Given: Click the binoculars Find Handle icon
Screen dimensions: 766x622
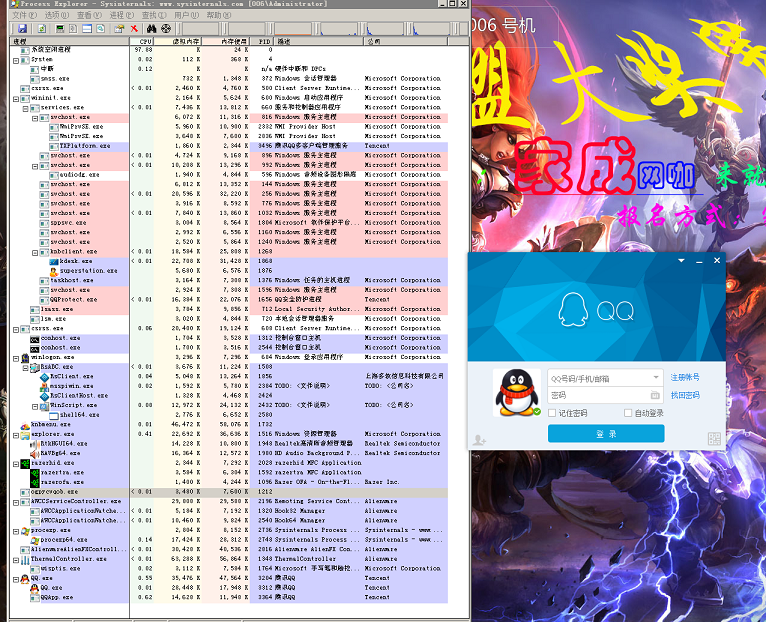Looking at the screenshot, I should pos(151,29).
